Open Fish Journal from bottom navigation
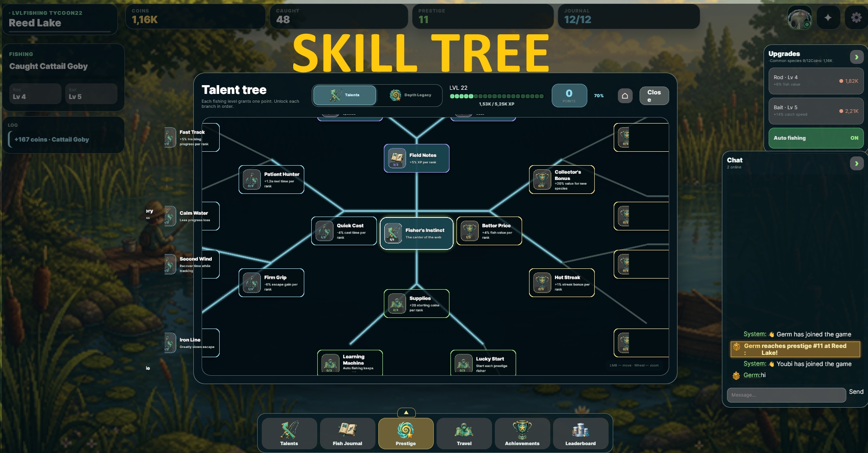Image resolution: width=868 pixels, height=453 pixels. pyautogui.click(x=347, y=434)
